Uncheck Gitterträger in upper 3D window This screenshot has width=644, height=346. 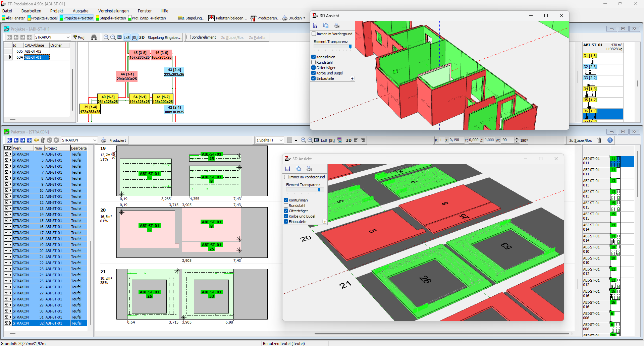tap(314, 68)
